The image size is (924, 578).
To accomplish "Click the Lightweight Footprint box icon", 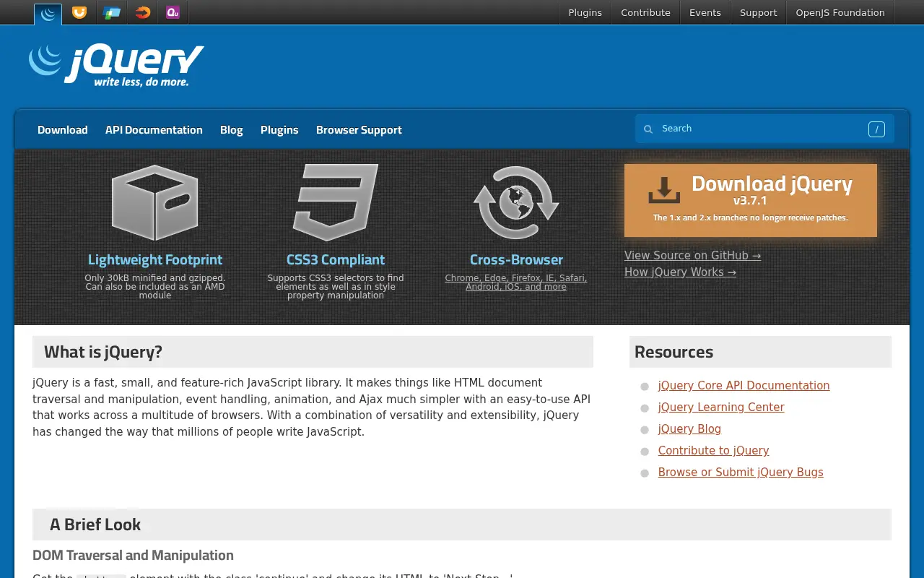I will (154, 203).
